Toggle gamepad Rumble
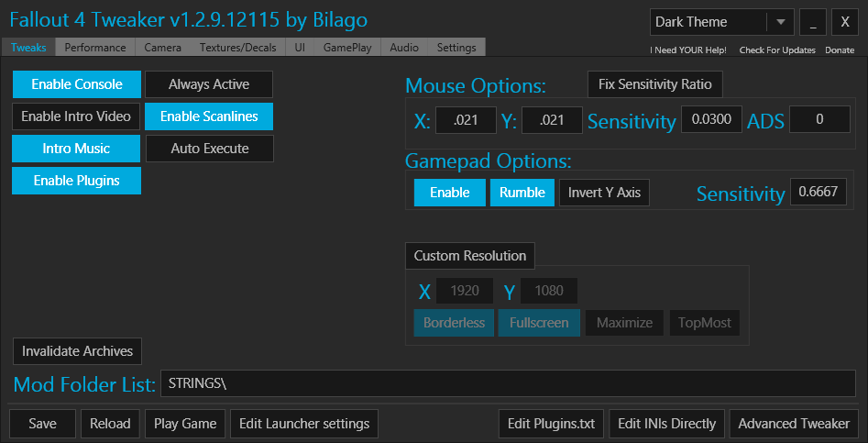Screen dimensions: 868x443 click(522, 193)
